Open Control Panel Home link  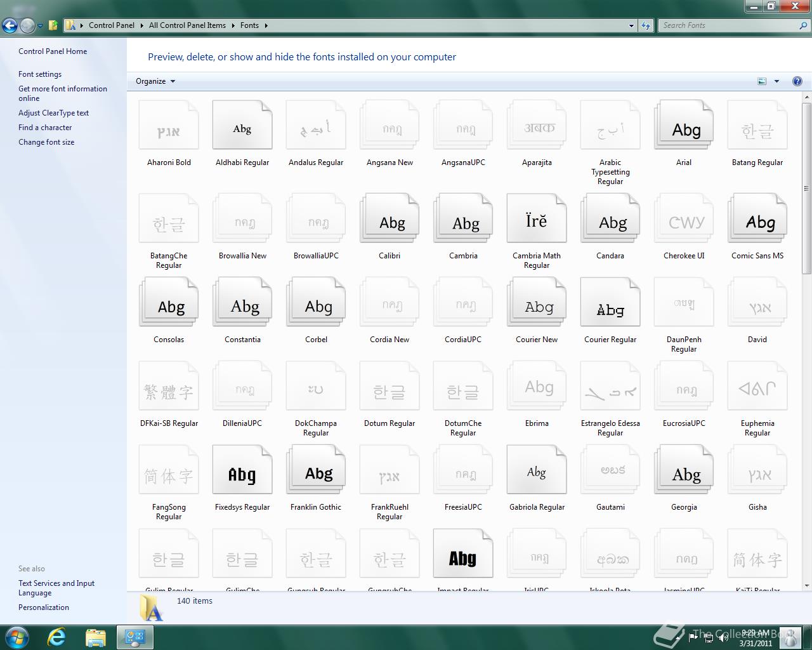click(53, 51)
